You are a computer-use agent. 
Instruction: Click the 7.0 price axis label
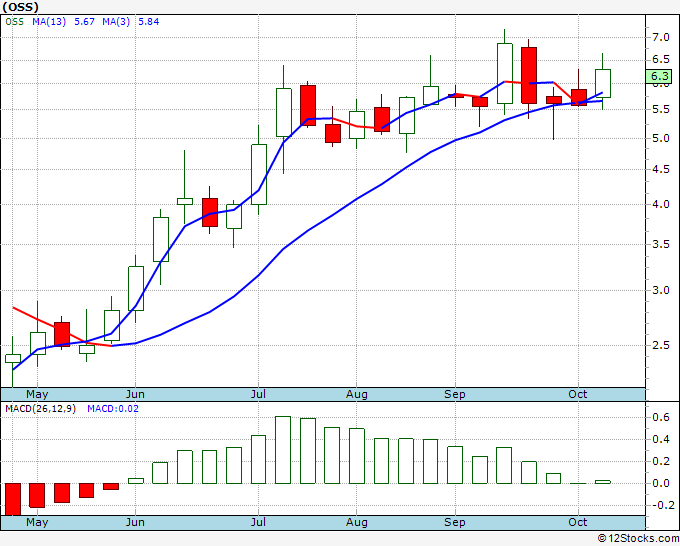coord(661,37)
